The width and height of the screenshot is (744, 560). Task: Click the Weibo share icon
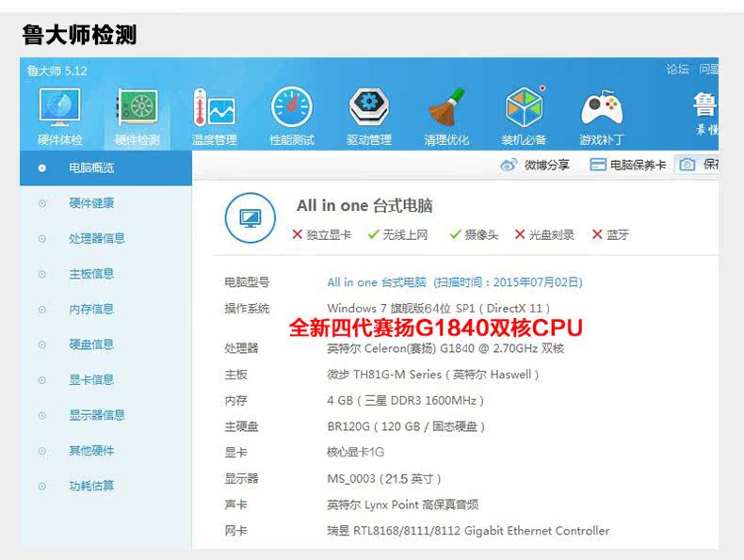pos(509,165)
